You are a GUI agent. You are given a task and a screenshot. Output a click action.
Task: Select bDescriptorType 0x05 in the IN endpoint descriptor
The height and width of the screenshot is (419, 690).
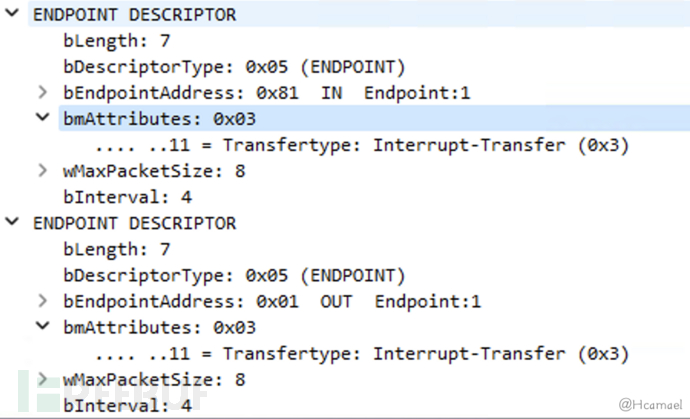tap(232, 66)
